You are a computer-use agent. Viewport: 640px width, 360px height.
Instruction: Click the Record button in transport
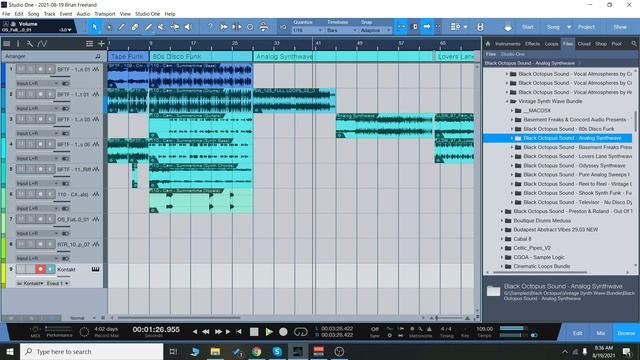(x=283, y=332)
